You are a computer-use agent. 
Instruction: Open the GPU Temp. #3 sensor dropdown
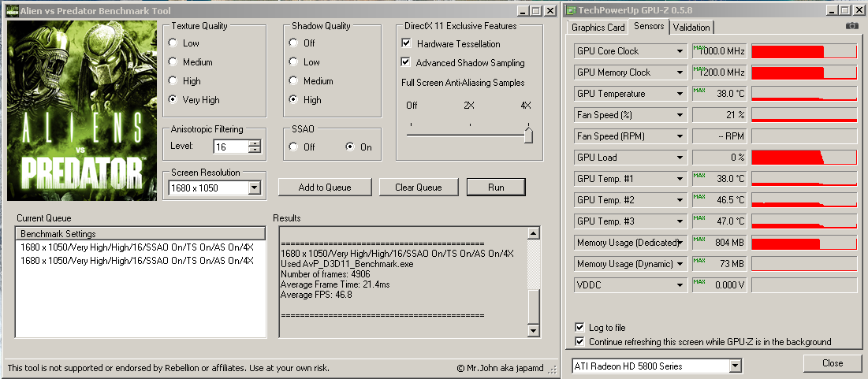680,221
